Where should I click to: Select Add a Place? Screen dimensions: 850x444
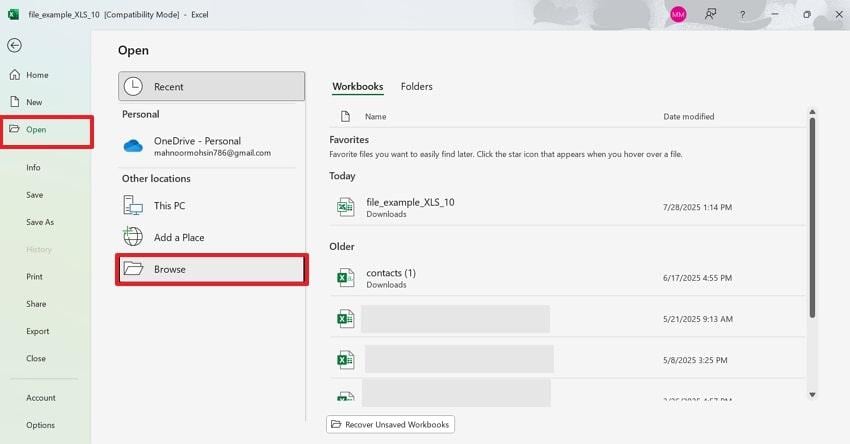pos(211,237)
